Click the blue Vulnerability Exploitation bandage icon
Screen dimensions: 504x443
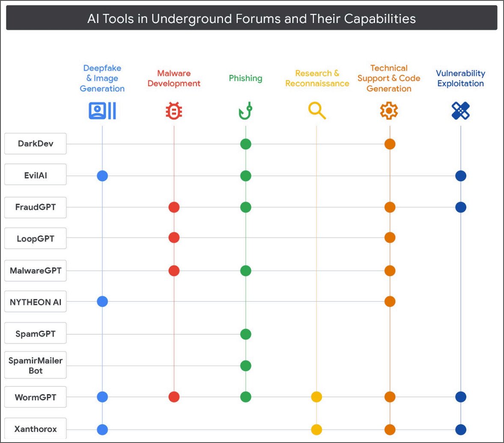point(461,111)
